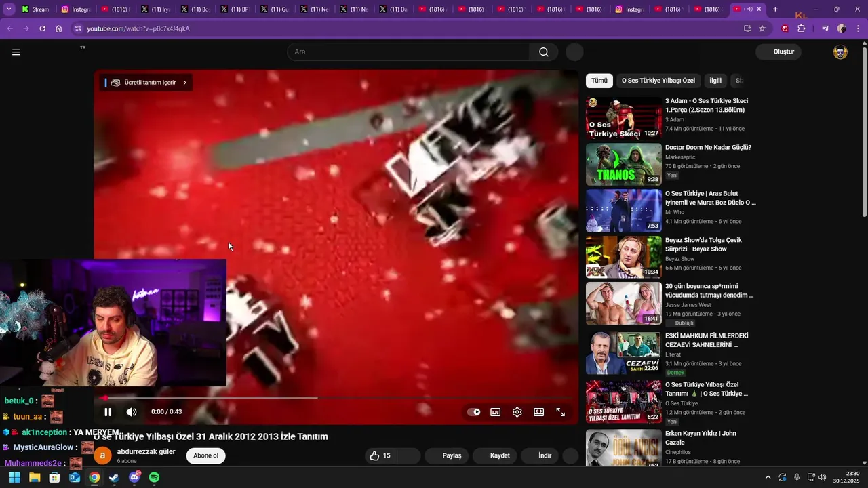Switch to the first Instagram tab
The image size is (868, 488).
tap(75, 9)
